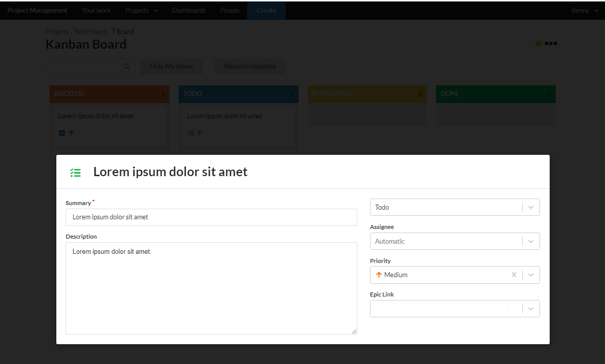Click the DONE column header

coord(496,94)
